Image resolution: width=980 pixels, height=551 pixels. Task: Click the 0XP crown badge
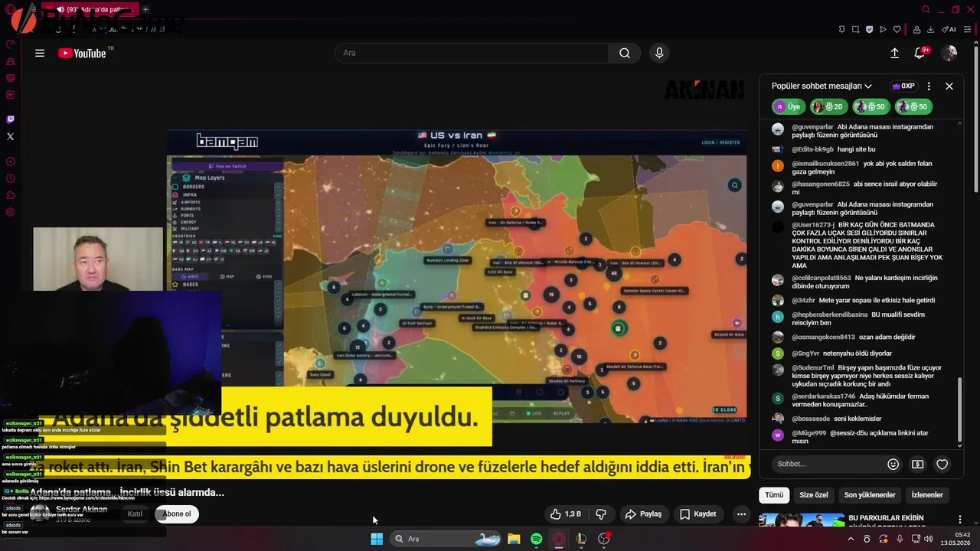(903, 86)
